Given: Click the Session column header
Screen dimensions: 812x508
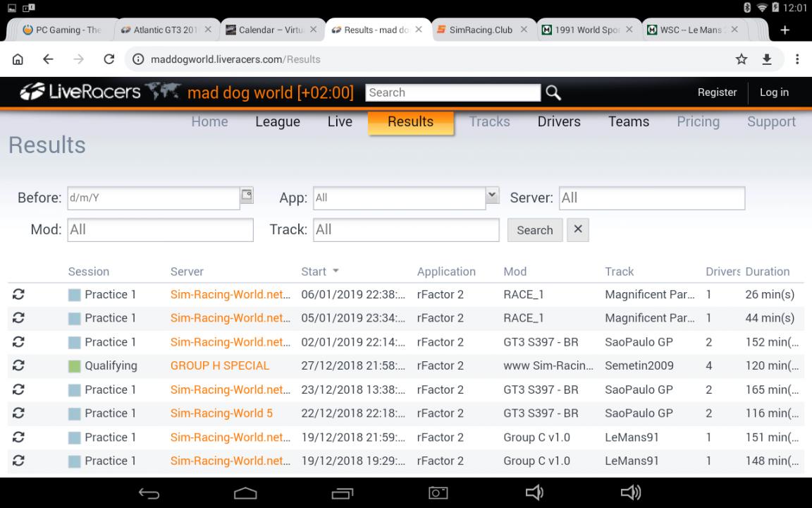Looking at the screenshot, I should pos(89,272).
